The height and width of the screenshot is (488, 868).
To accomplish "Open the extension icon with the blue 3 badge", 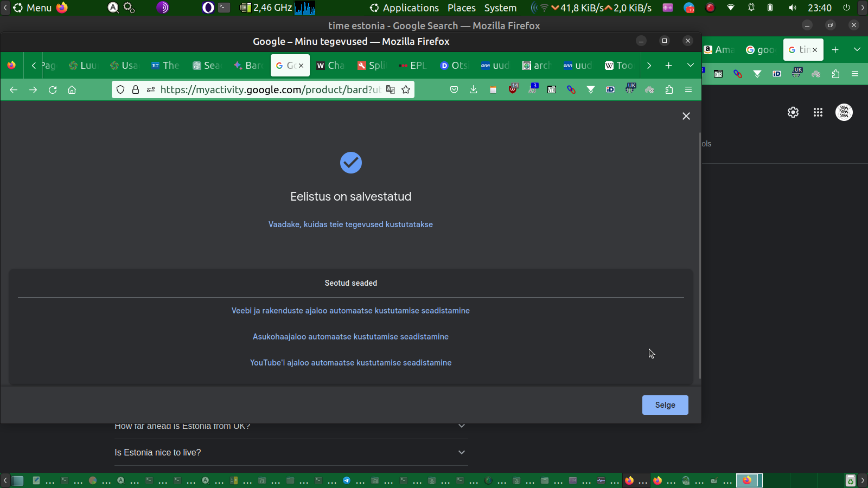I will click(533, 89).
